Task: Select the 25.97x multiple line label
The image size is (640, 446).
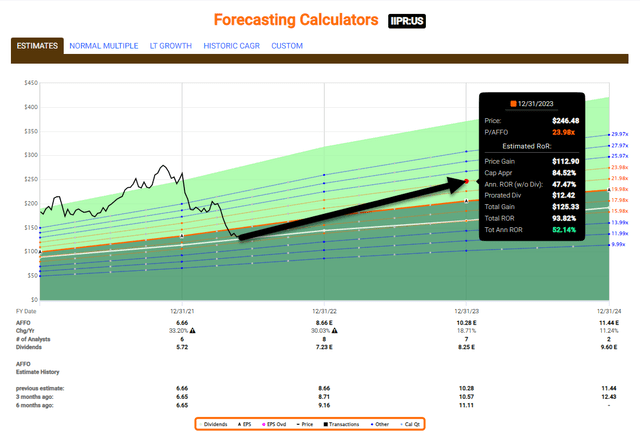Action: (x=620, y=156)
